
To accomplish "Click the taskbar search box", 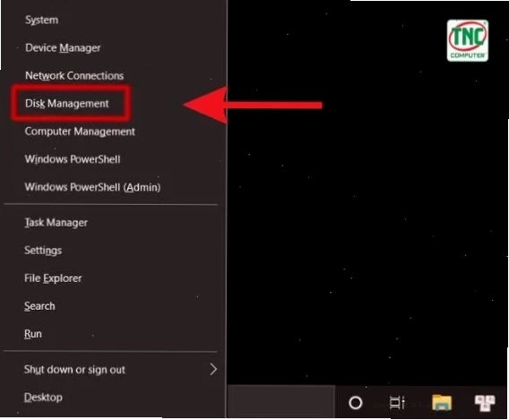I will 281,402.
